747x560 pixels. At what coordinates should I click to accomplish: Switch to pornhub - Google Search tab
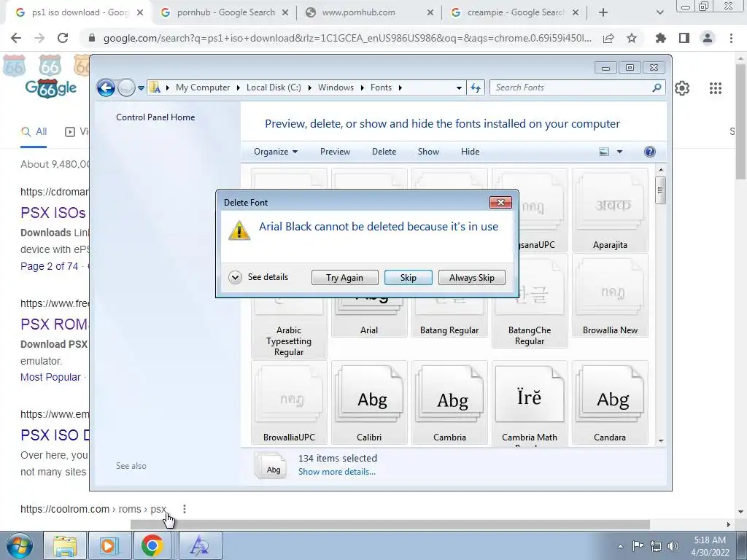coord(226,12)
